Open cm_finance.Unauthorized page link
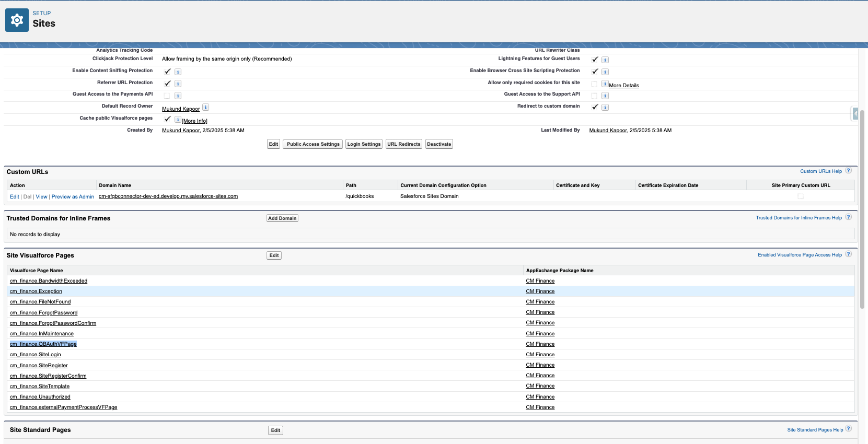868x444 pixels. (40, 397)
